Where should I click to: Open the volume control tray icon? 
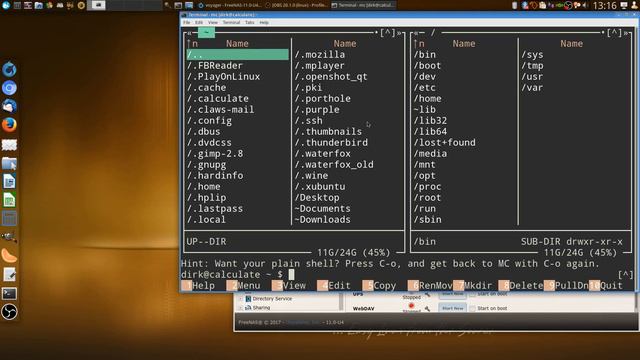click(x=586, y=5)
